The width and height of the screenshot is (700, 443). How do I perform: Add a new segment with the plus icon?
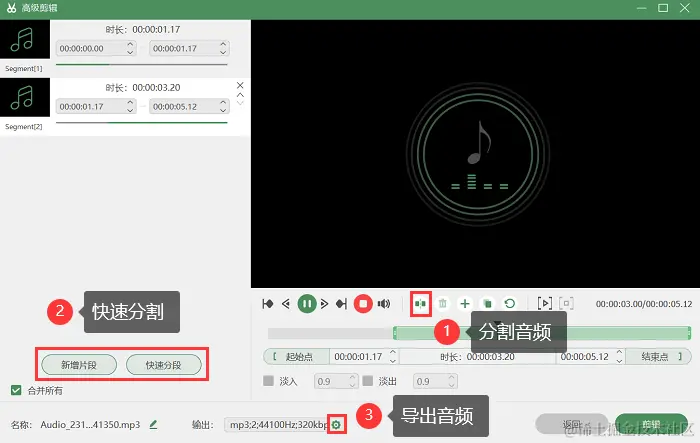(465, 304)
